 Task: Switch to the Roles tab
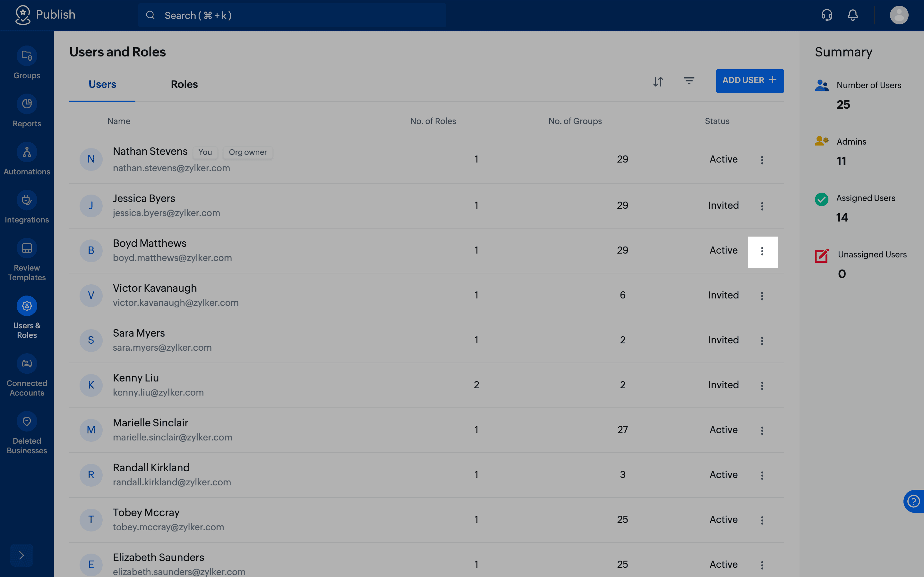coord(184,84)
